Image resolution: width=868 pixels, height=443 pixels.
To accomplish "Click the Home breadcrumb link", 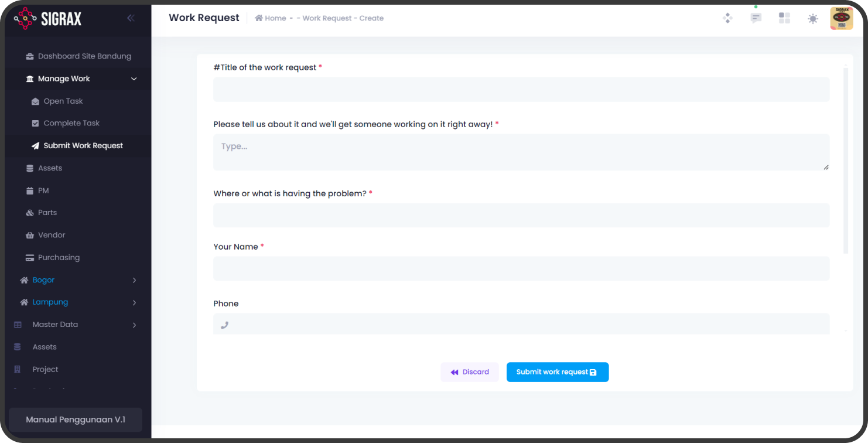I will [271, 18].
